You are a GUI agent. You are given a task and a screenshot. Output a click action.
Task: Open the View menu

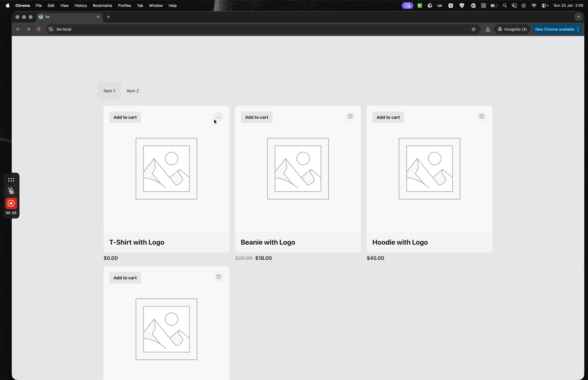(64, 5)
